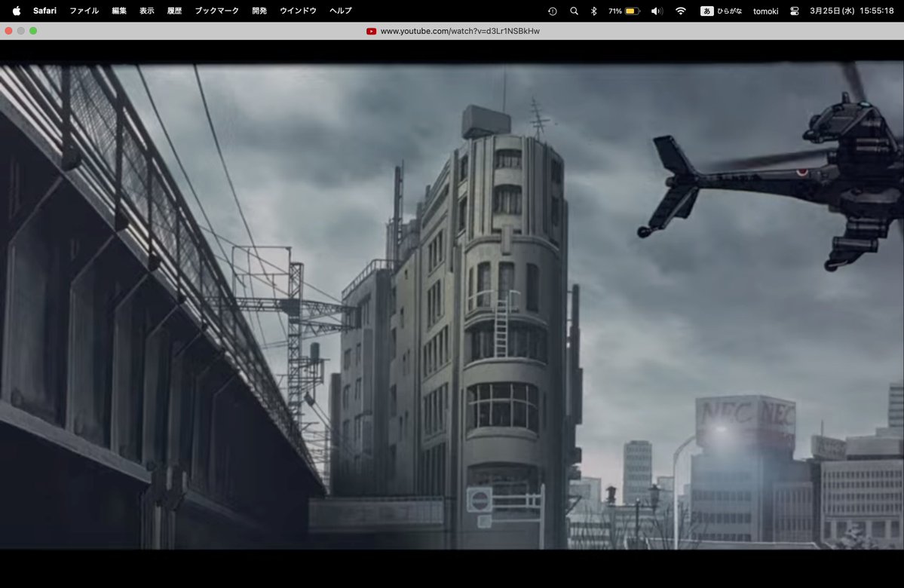
Task: Open Bluetooth status menu
Action: (x=594, y=11)
